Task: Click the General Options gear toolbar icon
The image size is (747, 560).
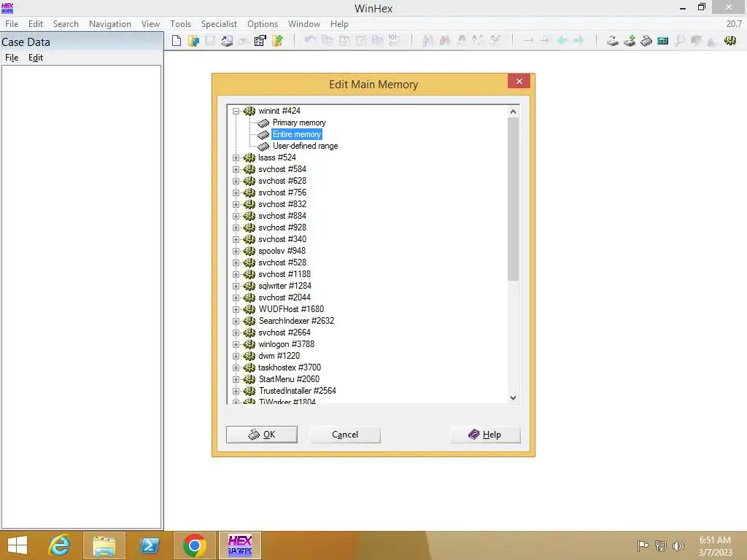Action: click(x=730, y=41)
